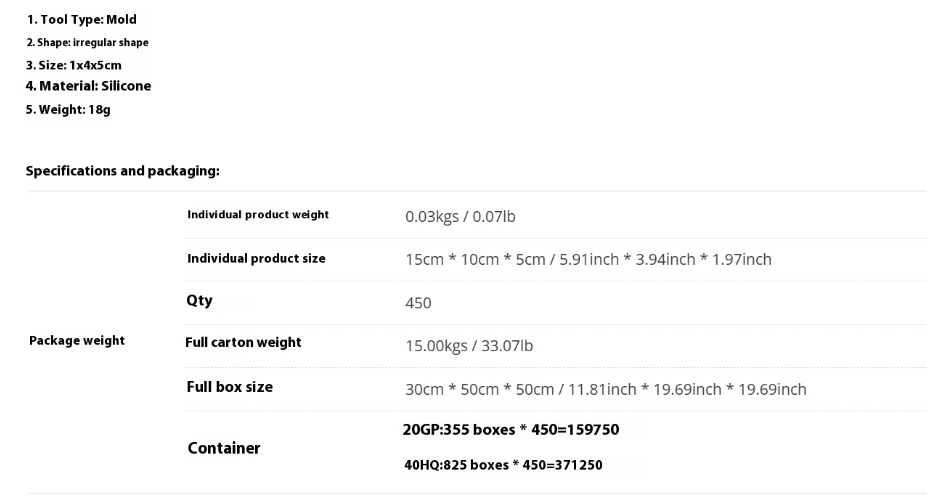Click the value '15.00kgs / 33.07lb'
Image resolution: width=927 pixels, height=500 pixels.
click(x=469, y=346)
